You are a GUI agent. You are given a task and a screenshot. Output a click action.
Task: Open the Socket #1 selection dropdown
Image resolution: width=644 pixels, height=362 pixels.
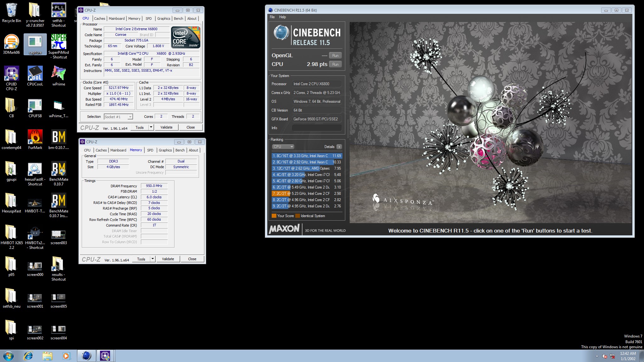pos(118,117)
